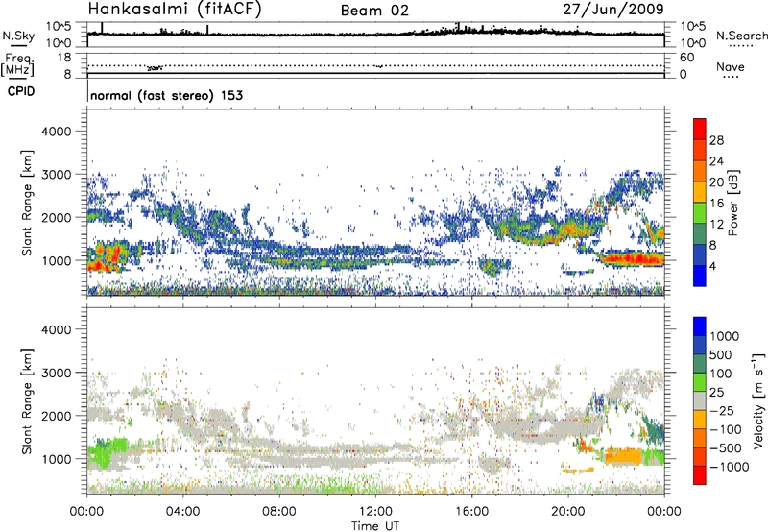This screenshot has width=768, height=532.
Task: Click the Hankasalmi (fitACF) plot title
Action: point(175,10)
